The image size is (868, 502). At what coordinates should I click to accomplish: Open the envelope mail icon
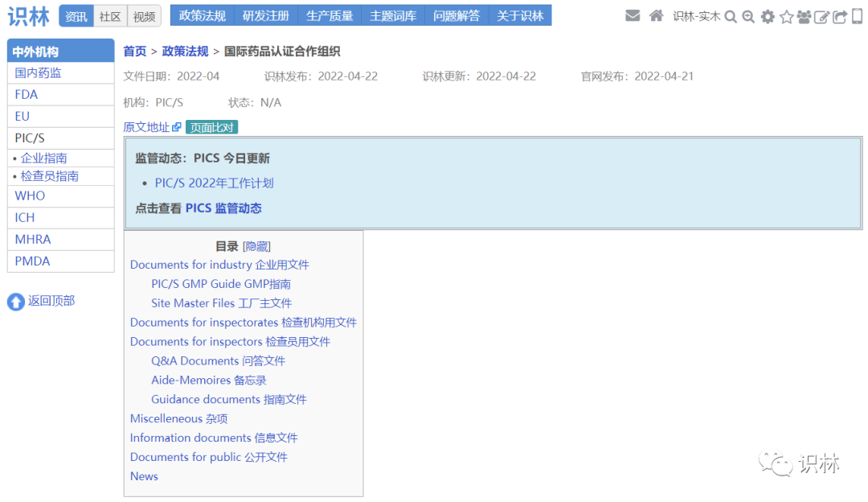pos(633,16)
